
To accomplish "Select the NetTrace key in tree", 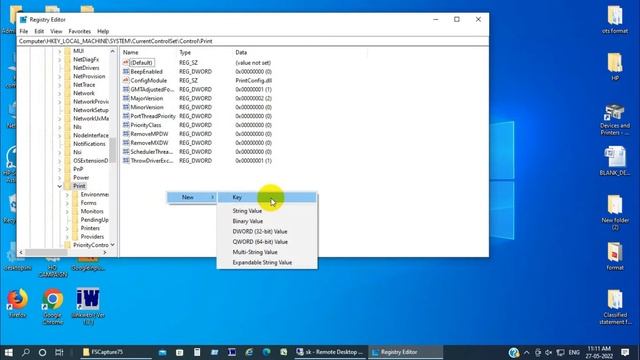I will [84, 84].
